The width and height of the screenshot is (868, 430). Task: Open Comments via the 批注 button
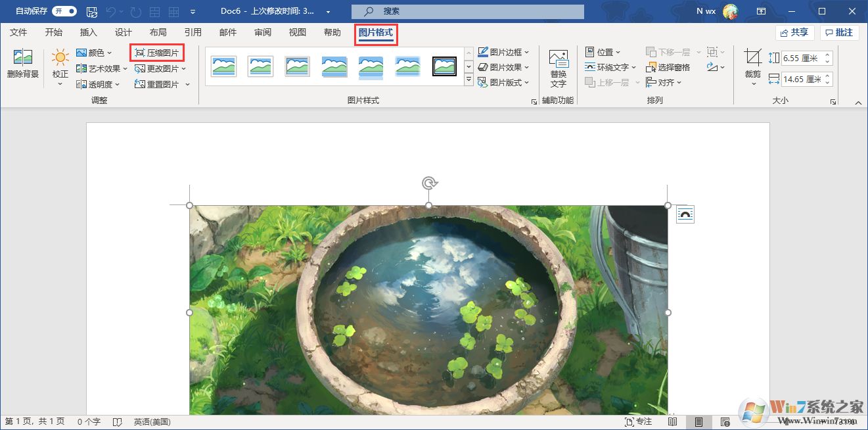tap(839, 32)
